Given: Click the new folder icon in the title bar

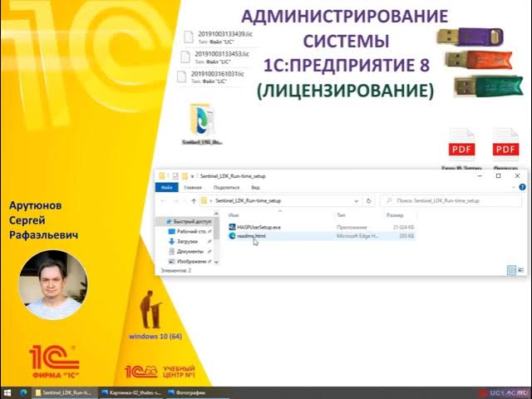Looking at the screenshot, I should (x=185, y=176).
